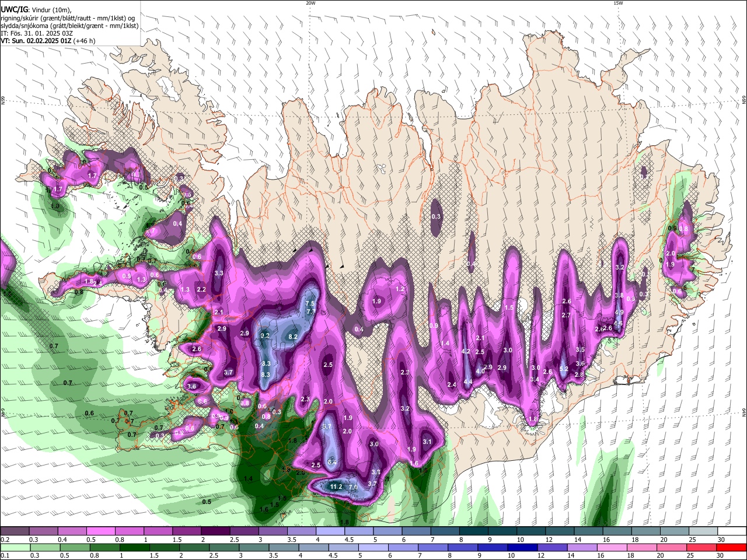The width and height of the screenshot is (747, 560).
Task: Click the lavender snow swatch labeled 4
Action: pyautogui.click(x=329, y=531)
